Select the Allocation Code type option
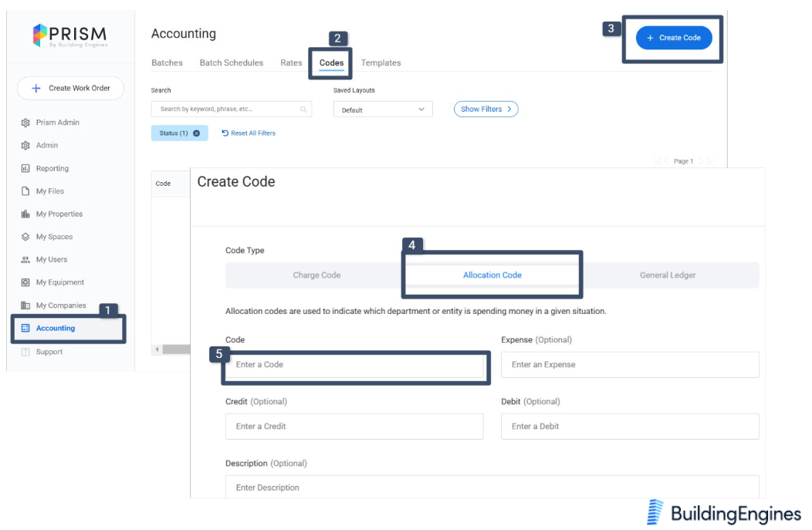The height and width of the screenshot is (530, 812). [492, 275]
